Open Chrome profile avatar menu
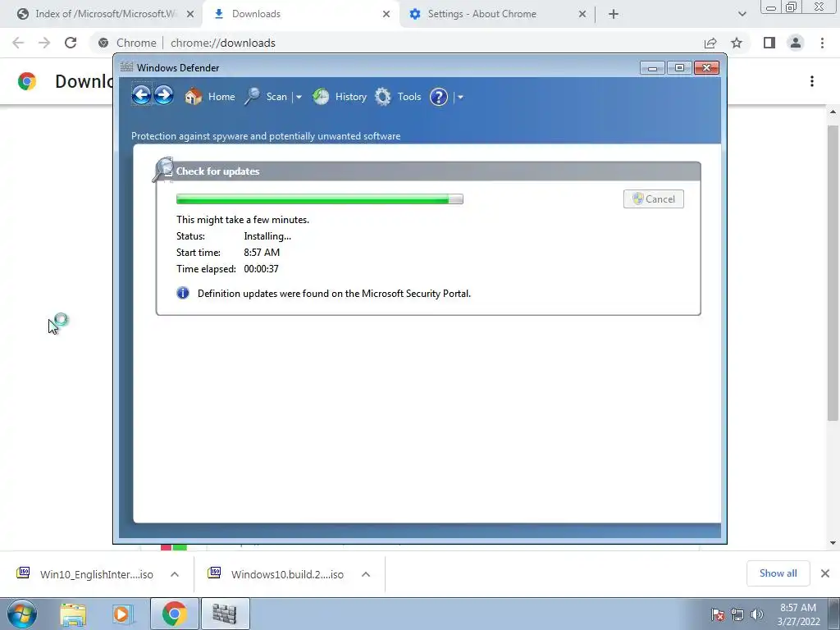The width and height of the screenshot is (840, 630). coord(796,43)
